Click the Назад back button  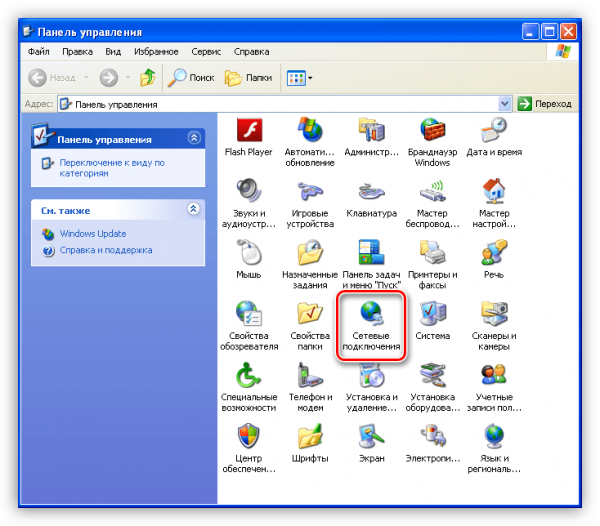click(52, 78)
